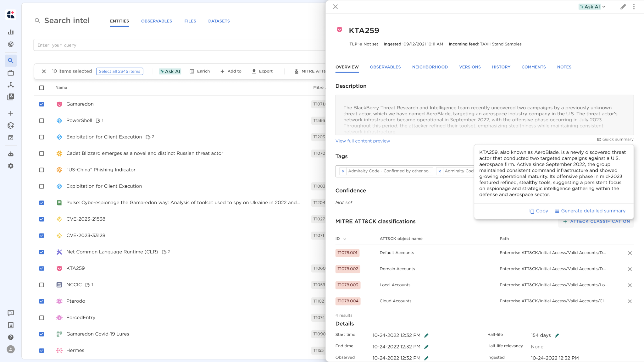This screenshot has height=362, width=644.
Task: Click the graph network sidebar icon
Action: [x=11, y=85]
